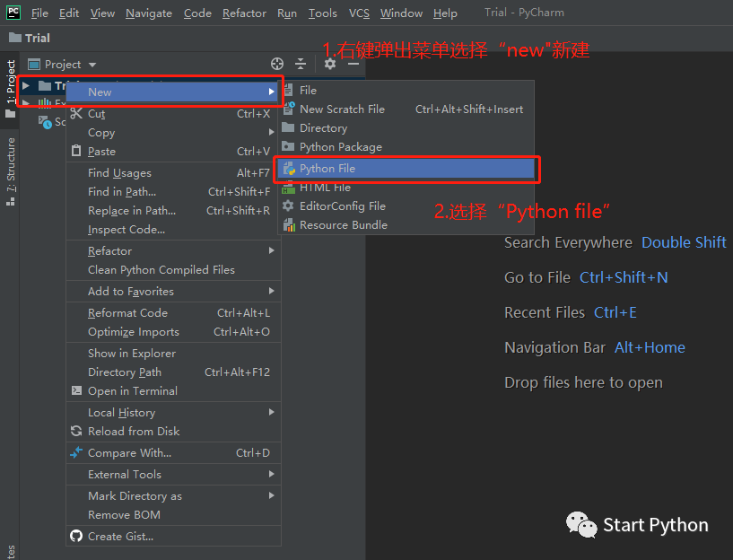Open the VCS menu
The height and width of the screenshot is (560, 733).
359,13
